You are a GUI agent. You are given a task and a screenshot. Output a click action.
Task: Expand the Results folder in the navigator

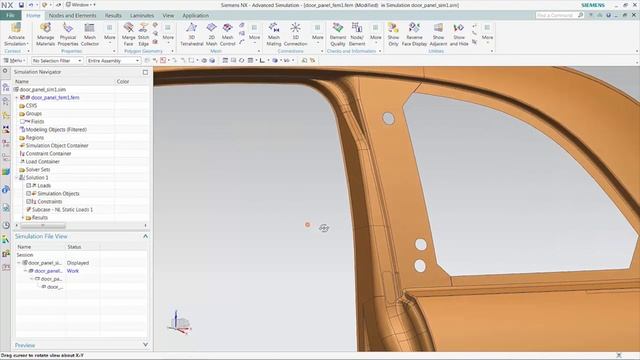tap(23, 218)
